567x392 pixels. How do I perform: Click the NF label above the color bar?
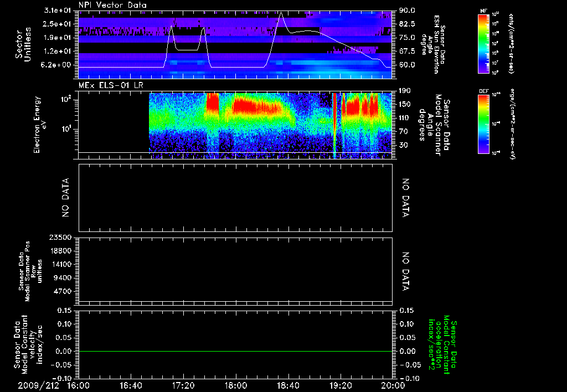pyautogui.click(x=484, y=11)
